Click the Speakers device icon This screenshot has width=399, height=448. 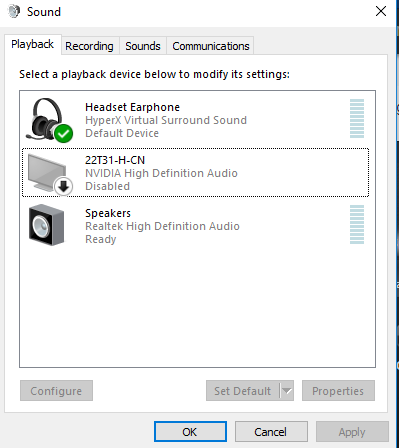[46, 225]
